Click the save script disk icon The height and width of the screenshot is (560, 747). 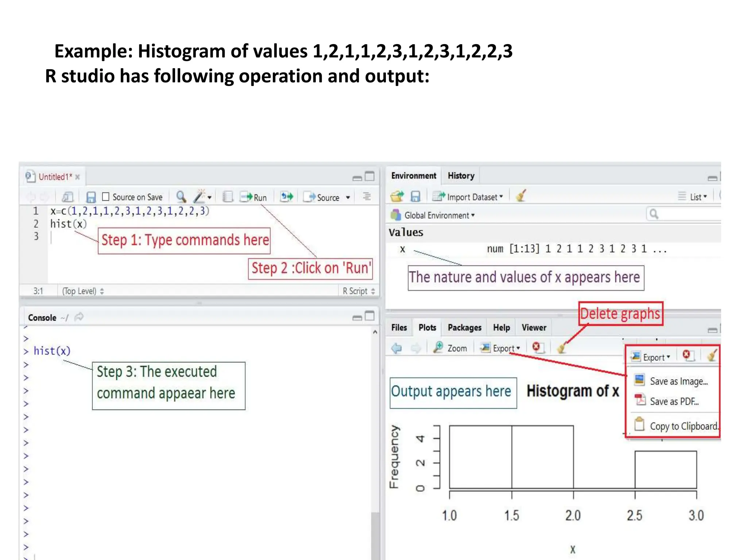91,197
